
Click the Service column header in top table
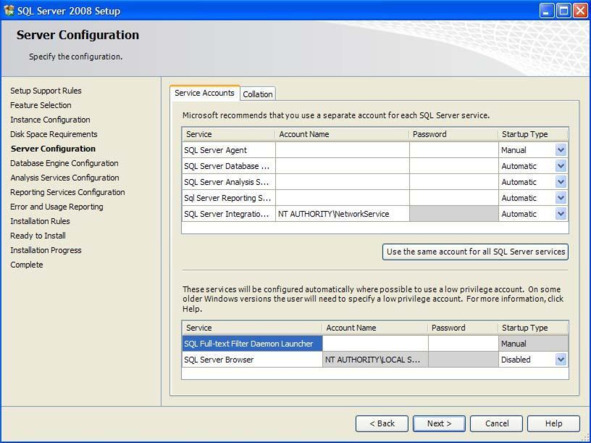pyautogui.click(x=228, y=134)
